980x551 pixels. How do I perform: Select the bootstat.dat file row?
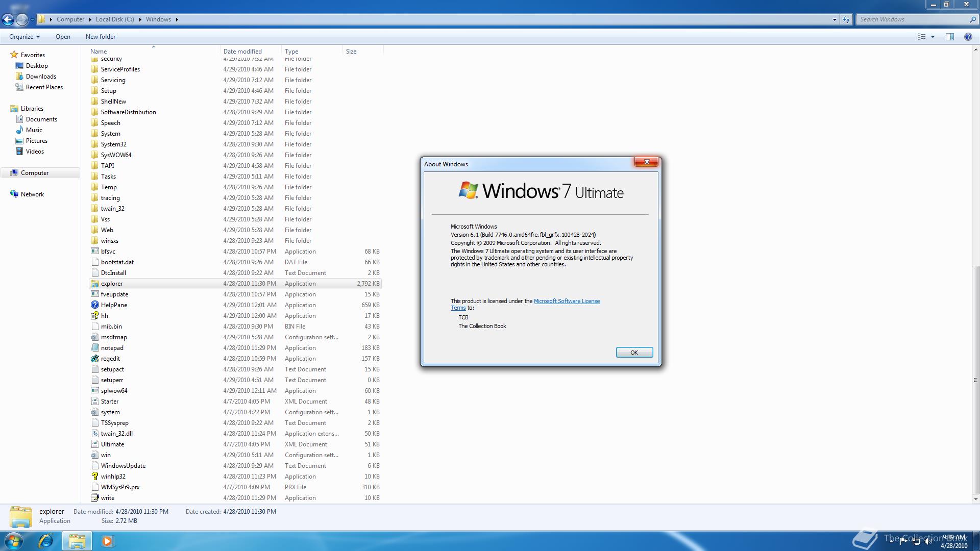coord(235,262)
